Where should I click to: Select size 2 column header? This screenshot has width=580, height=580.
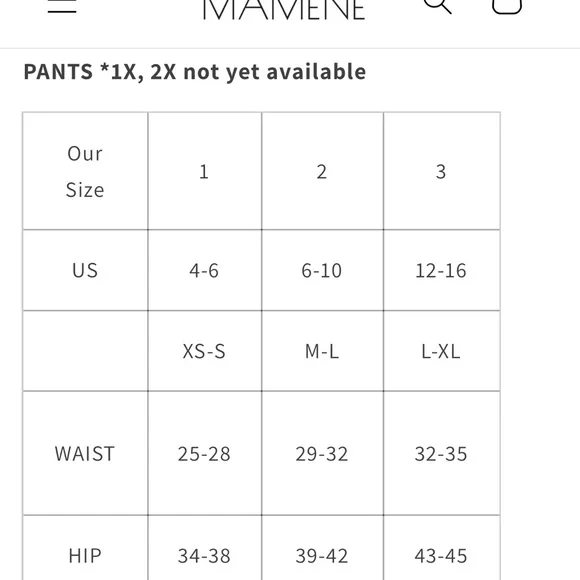point(322,171)
